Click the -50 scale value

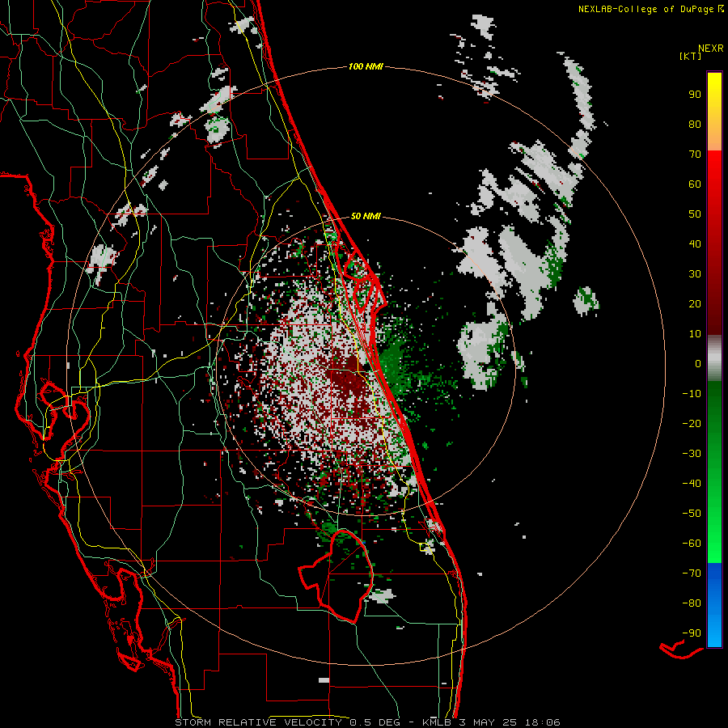(x=692, y=514)
